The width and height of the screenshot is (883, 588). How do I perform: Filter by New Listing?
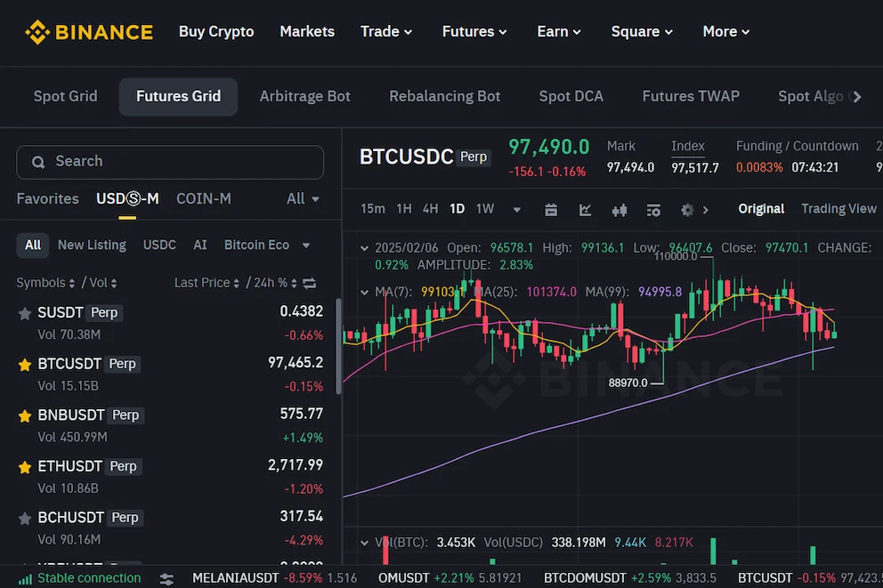(92, 246)
